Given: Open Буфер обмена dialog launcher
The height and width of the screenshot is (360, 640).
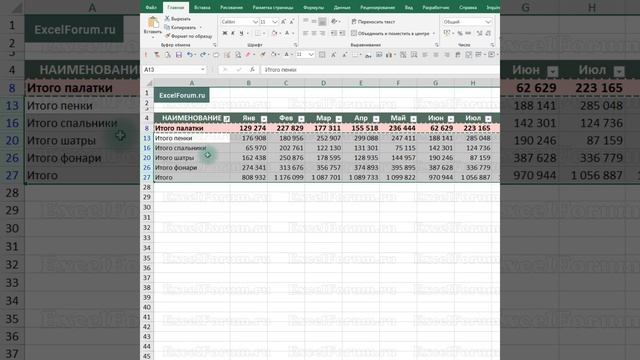Looking at the screenshot, I should (x=215, y=45).
